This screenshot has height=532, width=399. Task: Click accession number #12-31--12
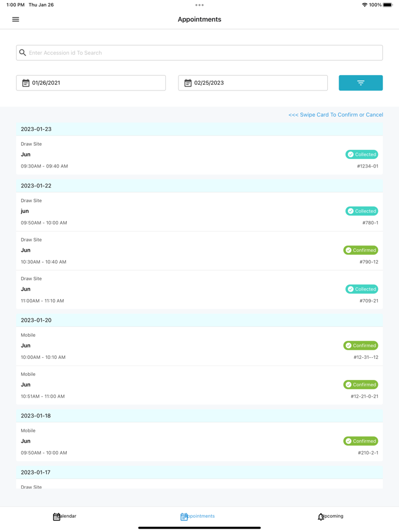(366, 357)
